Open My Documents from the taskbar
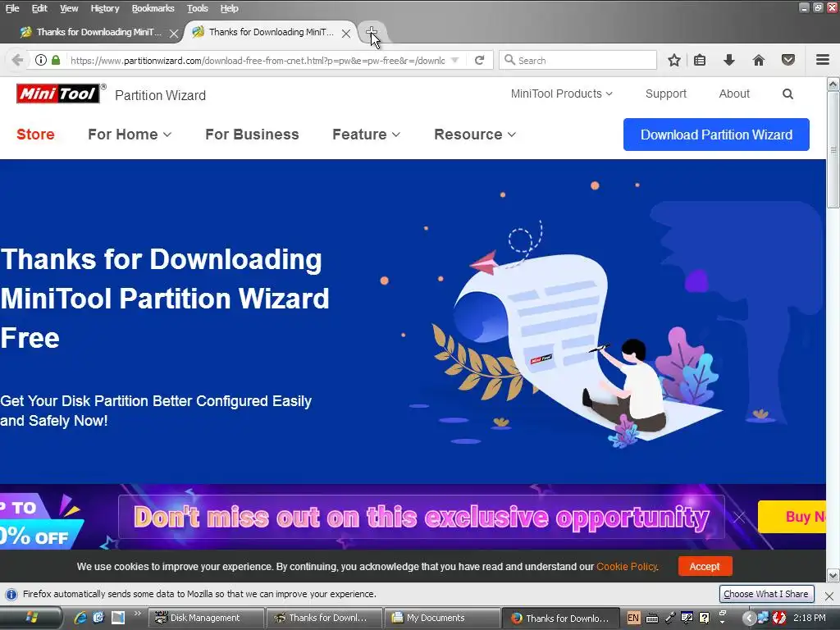This screenshot has width=840, height=630. [441, 619]
